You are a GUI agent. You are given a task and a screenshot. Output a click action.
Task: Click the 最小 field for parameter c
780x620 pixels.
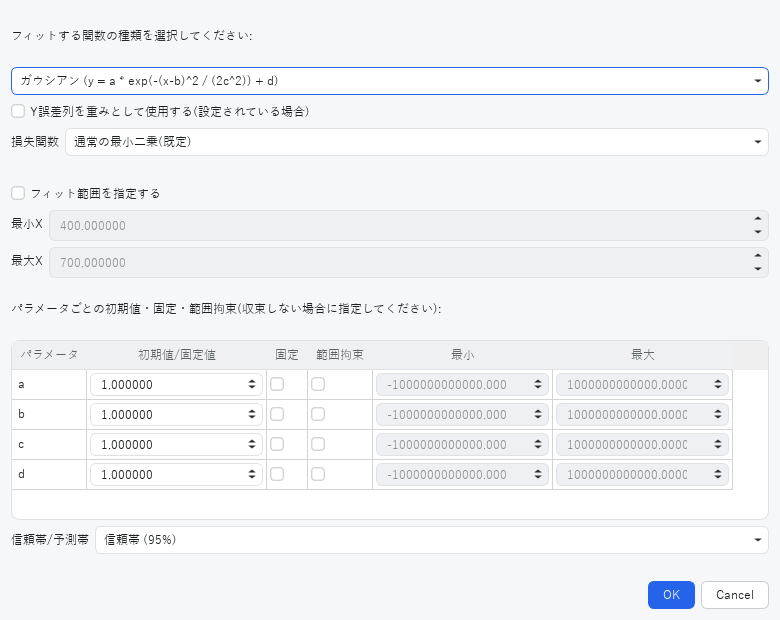click(462, 444)
